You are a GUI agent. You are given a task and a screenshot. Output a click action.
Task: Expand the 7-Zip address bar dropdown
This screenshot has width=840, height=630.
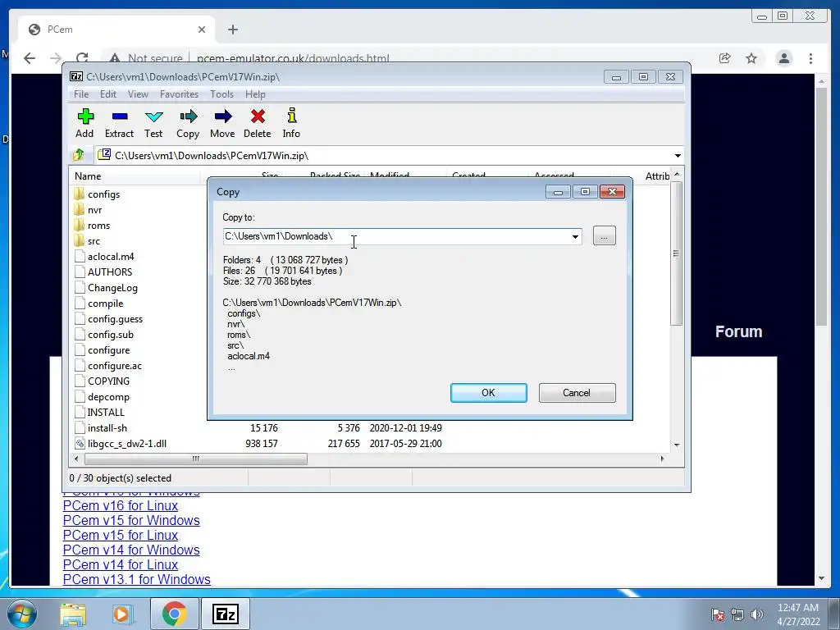(x=678, y=155)
